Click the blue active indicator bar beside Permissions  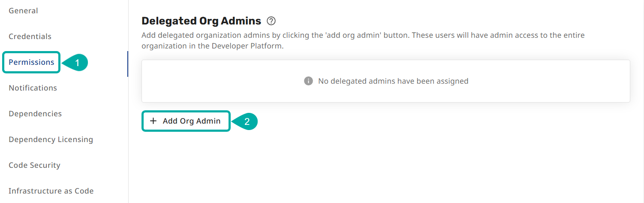pos(128,64)
